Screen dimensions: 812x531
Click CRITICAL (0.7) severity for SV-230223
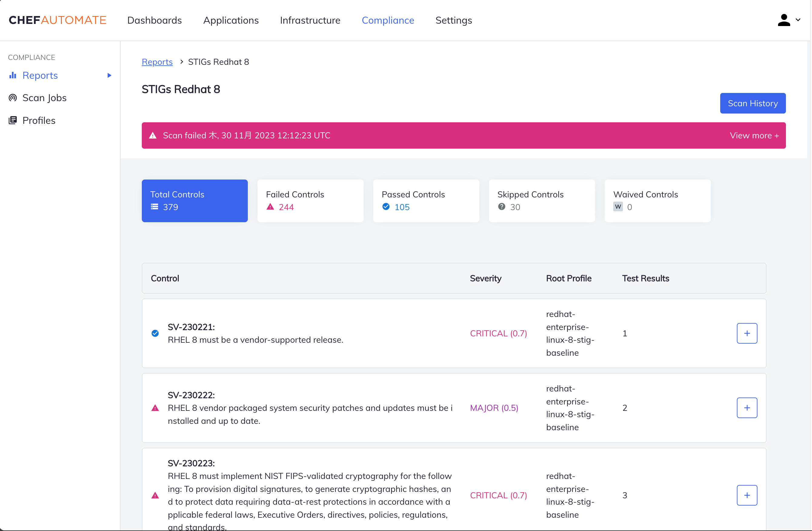click(498, 495)
